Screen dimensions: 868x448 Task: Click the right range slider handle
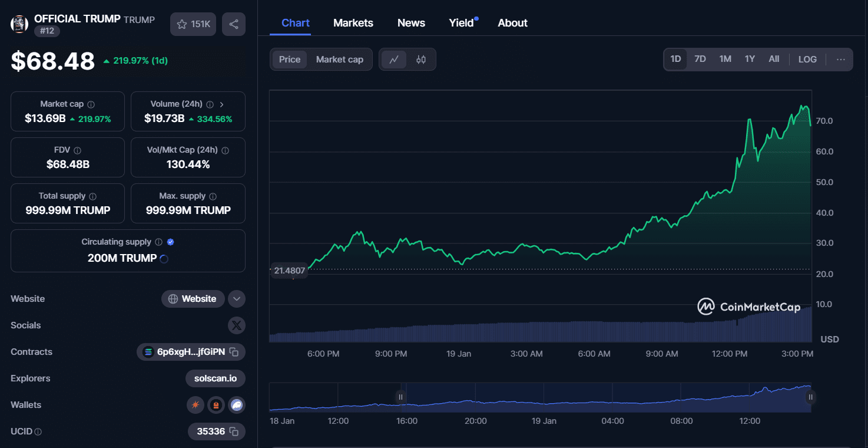810,397
